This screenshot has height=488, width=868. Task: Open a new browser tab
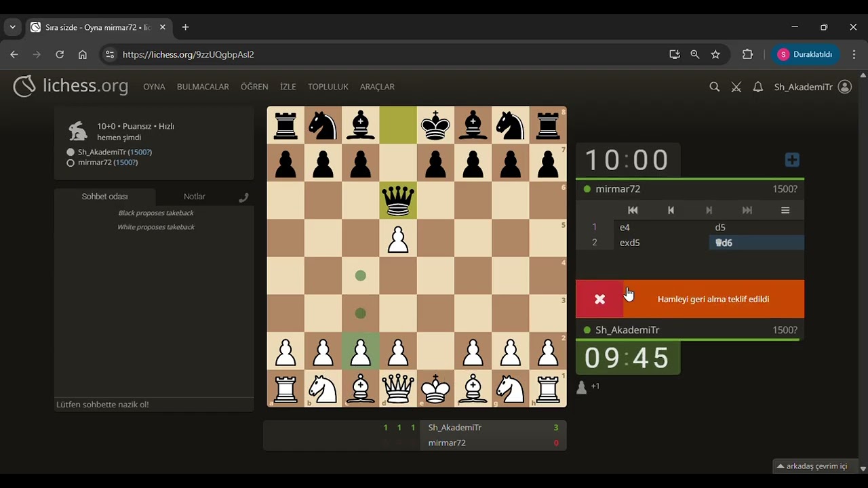[x=185, y=27]
